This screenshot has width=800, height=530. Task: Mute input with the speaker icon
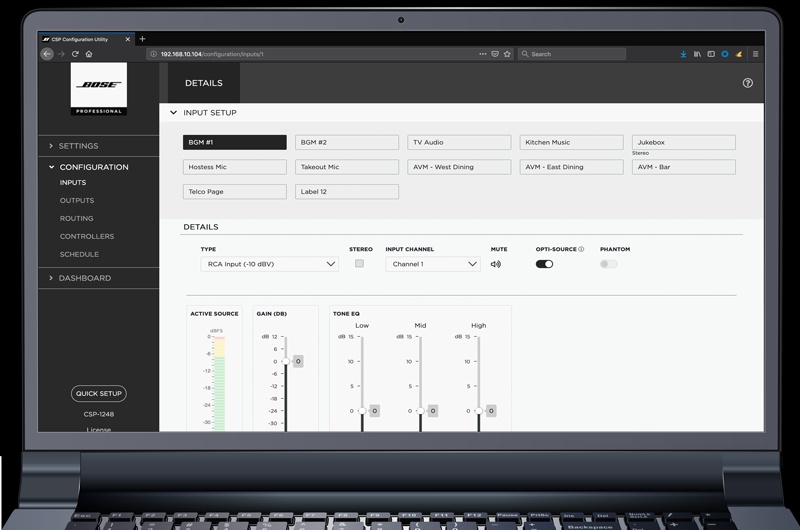tap(495, 264)
